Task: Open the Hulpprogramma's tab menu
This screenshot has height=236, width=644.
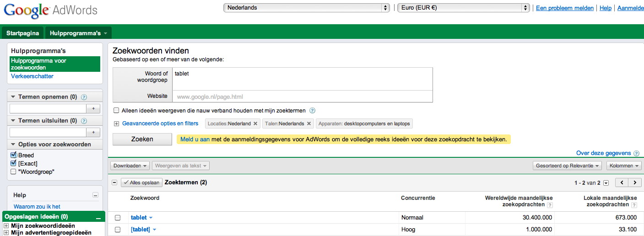Action: tap(78, 33)
